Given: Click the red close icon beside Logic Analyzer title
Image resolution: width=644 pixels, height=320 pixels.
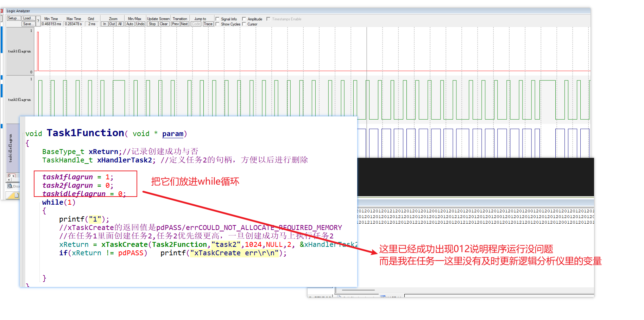Looking at the screenshot, I should [x=2, y=11].
